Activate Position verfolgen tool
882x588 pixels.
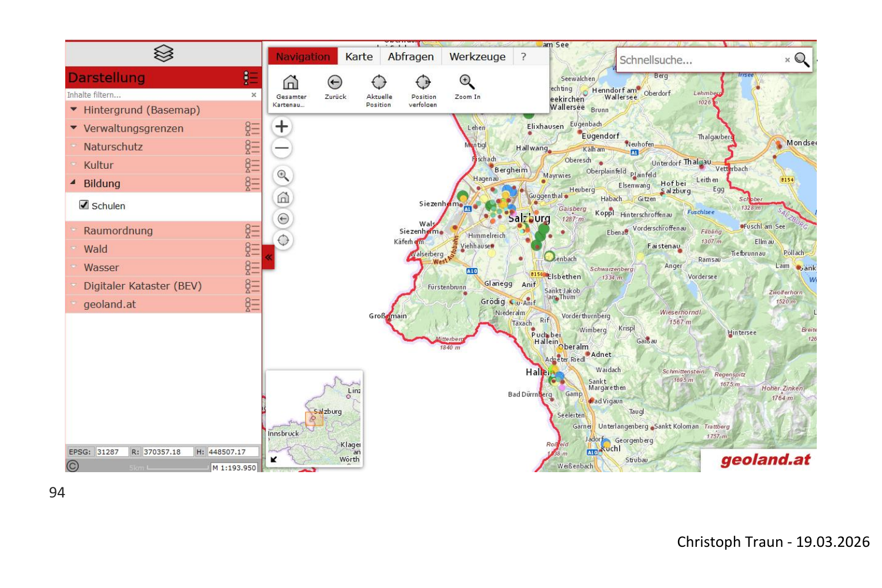click(x=423, y=83)
